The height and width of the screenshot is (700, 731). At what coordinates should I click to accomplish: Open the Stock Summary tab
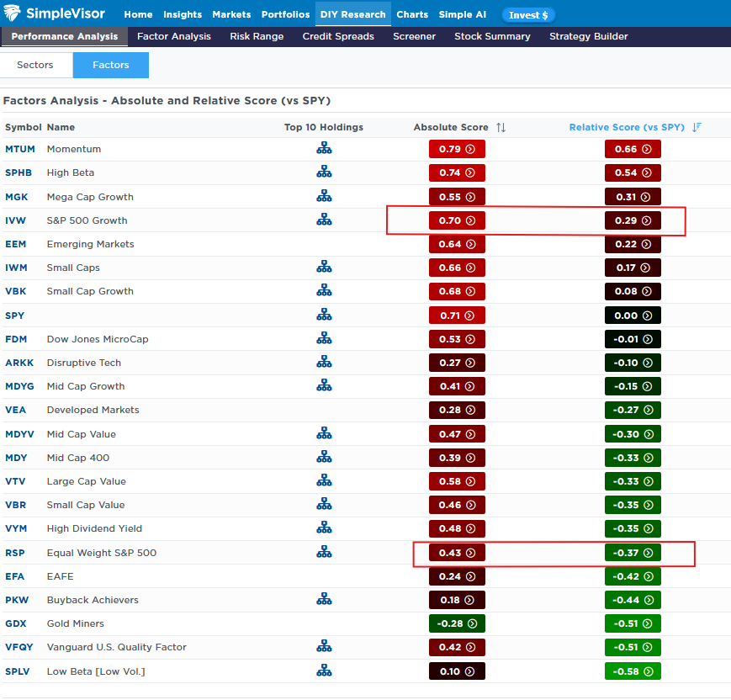(492, 36)
